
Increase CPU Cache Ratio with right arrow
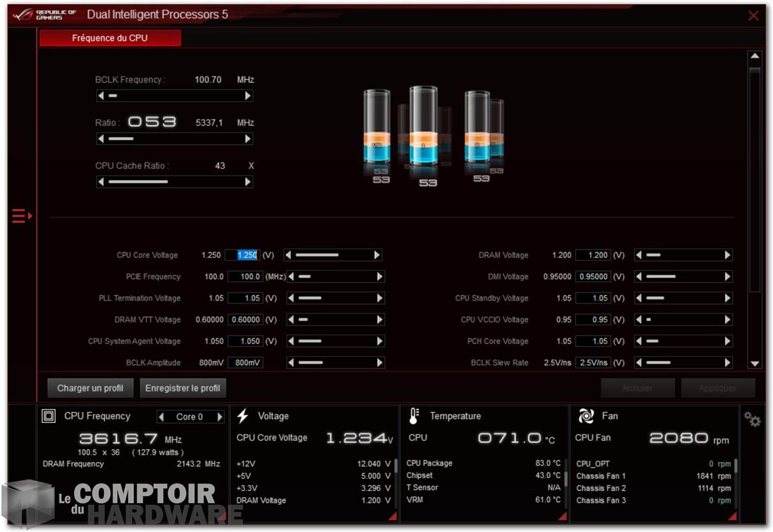(x=248, y=182)
